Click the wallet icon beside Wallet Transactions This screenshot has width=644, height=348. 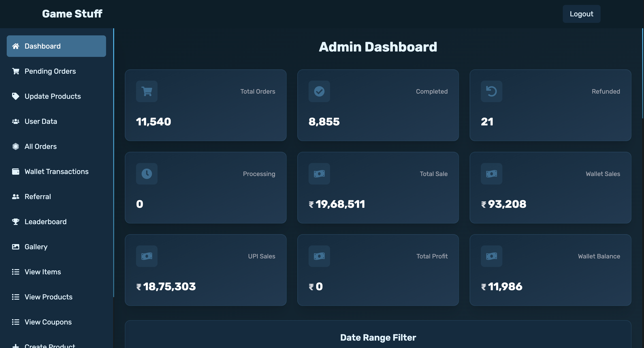(x=15, y=172)
